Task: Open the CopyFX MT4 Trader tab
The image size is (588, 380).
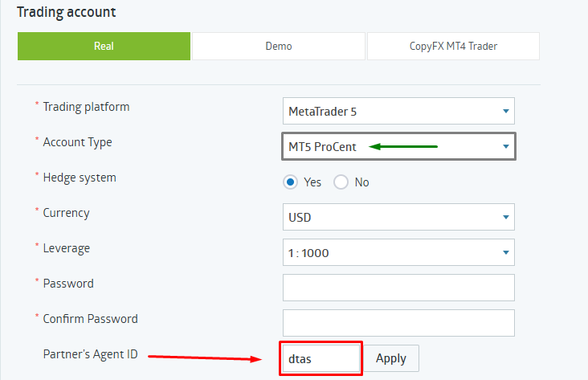Action: click(x=453, y=46)
